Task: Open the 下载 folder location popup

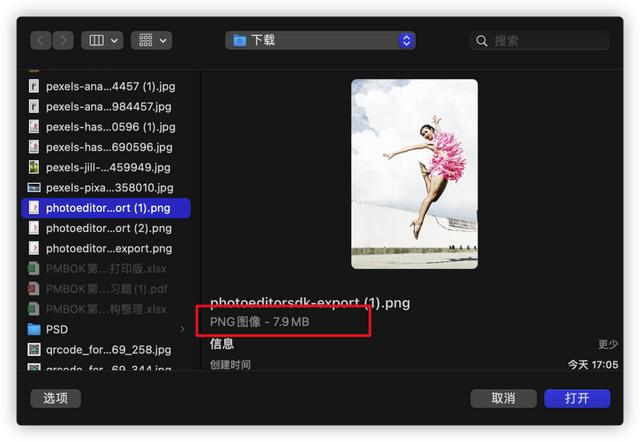Action: [320, 40]
